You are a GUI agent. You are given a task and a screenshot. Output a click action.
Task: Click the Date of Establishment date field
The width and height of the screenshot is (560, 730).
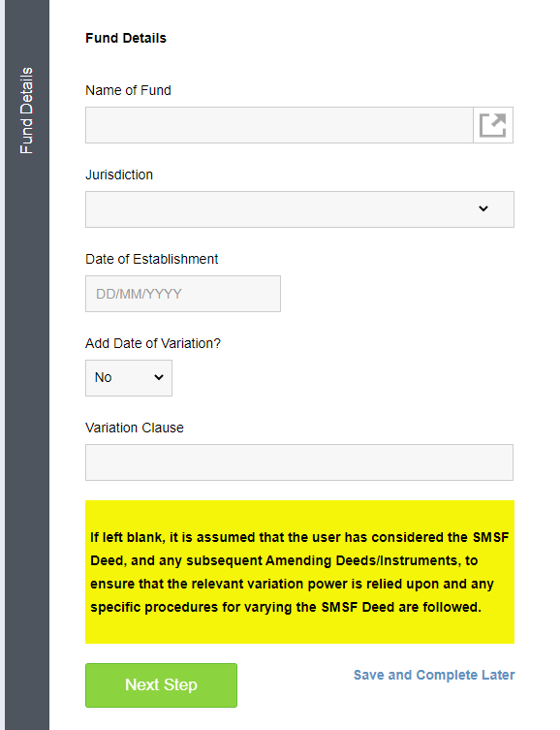click(x=183, y=294)
